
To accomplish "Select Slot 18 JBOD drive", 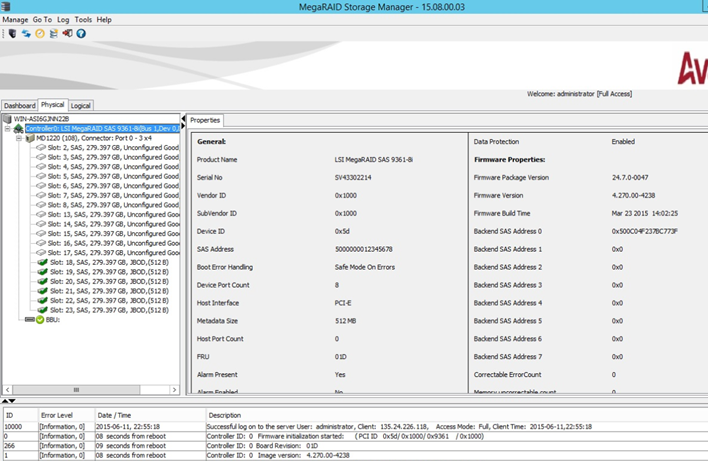I will pyautogui.click(x=108, y=262).
